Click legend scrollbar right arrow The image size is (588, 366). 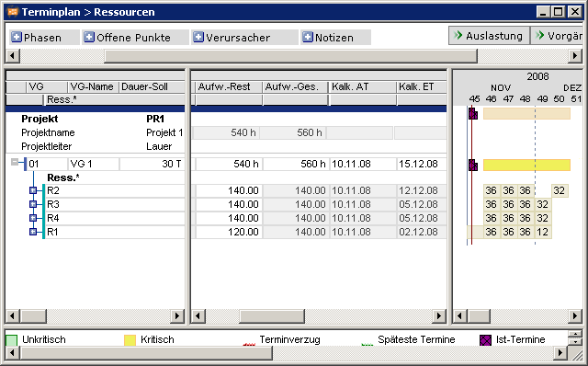(x=560, y=353)
